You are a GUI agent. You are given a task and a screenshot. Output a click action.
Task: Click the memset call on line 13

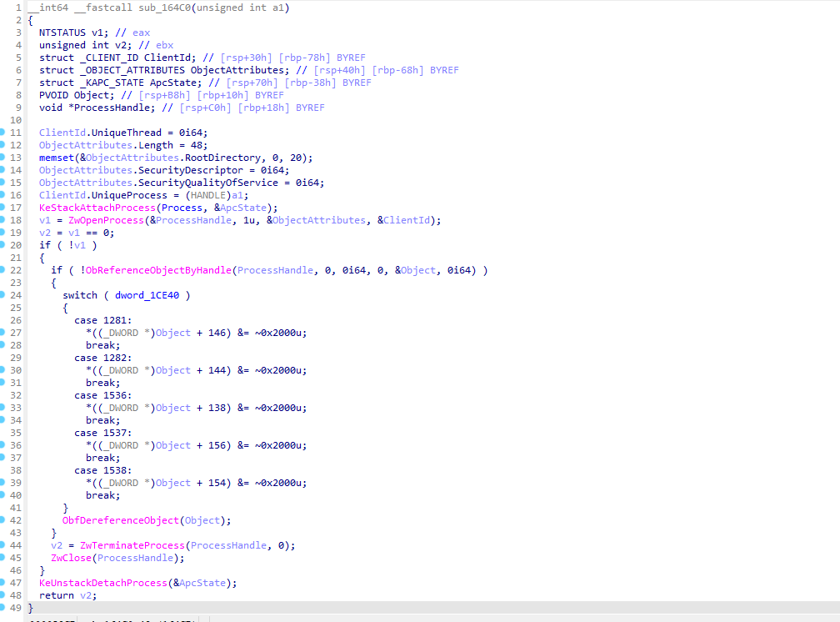pos(55,158)
